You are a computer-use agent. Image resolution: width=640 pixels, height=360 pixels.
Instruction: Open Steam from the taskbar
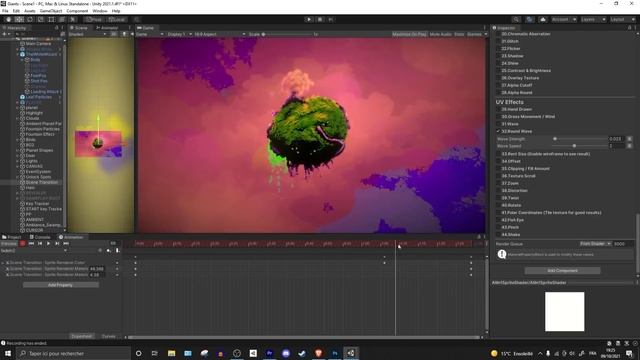[x=302, y=353]
